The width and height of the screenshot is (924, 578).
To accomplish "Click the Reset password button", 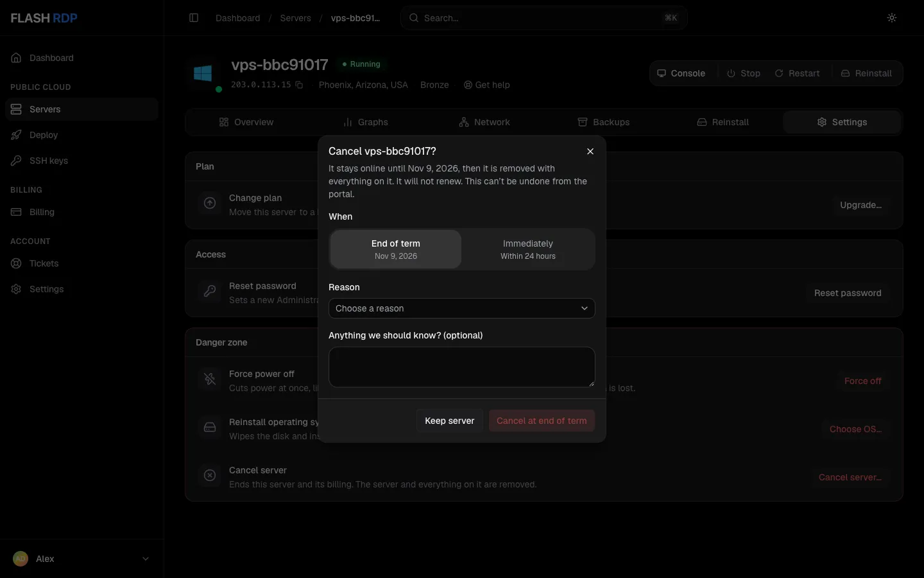I will click(848, 293).
